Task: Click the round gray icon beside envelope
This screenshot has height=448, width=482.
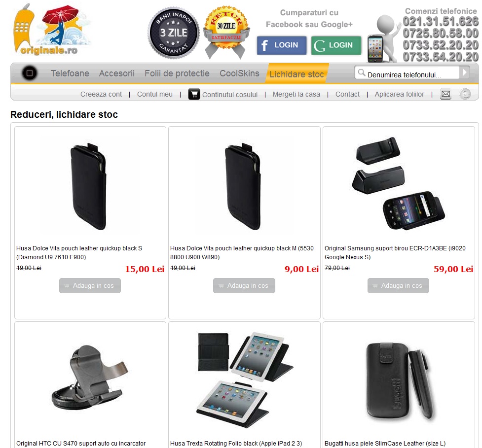Action: click(x=465, y=94)
